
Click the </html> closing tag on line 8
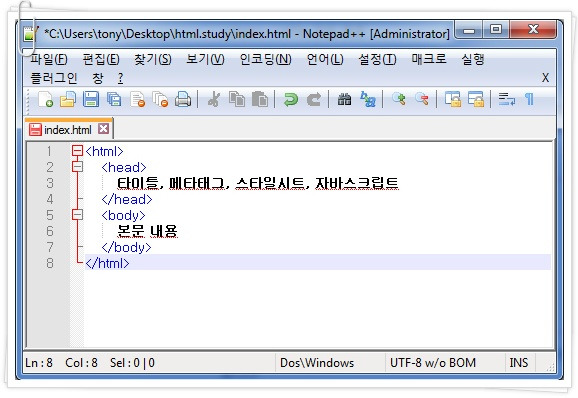107,263
